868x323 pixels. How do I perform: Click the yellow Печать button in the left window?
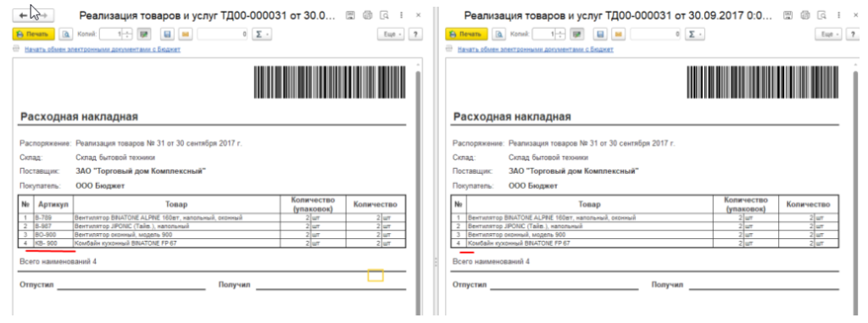33,35
